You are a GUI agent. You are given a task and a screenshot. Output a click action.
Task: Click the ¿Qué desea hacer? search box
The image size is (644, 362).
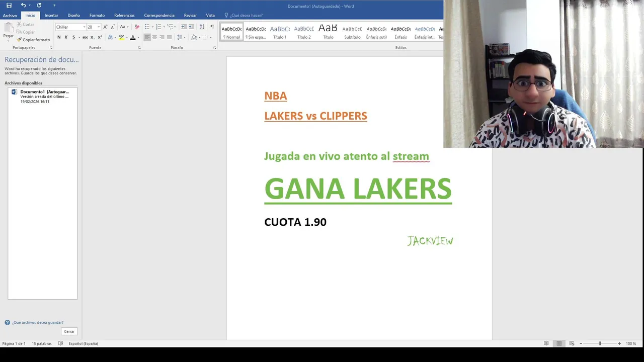[x=247, y=16]
